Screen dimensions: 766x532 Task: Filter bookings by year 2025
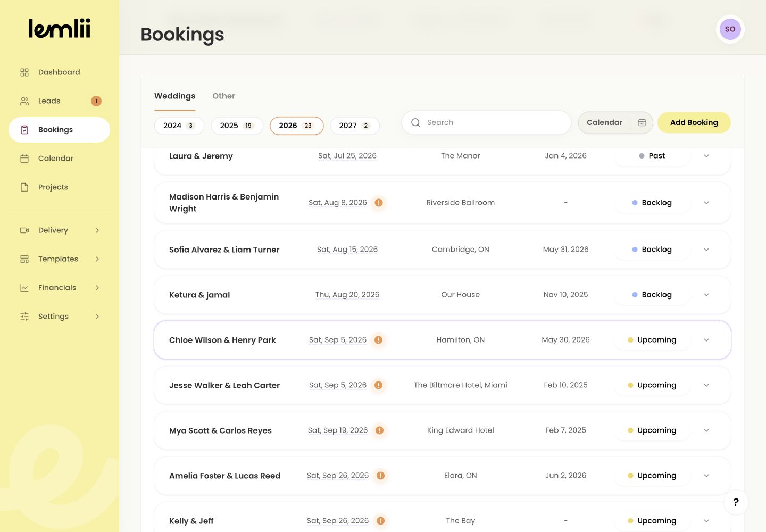(237, 126)
